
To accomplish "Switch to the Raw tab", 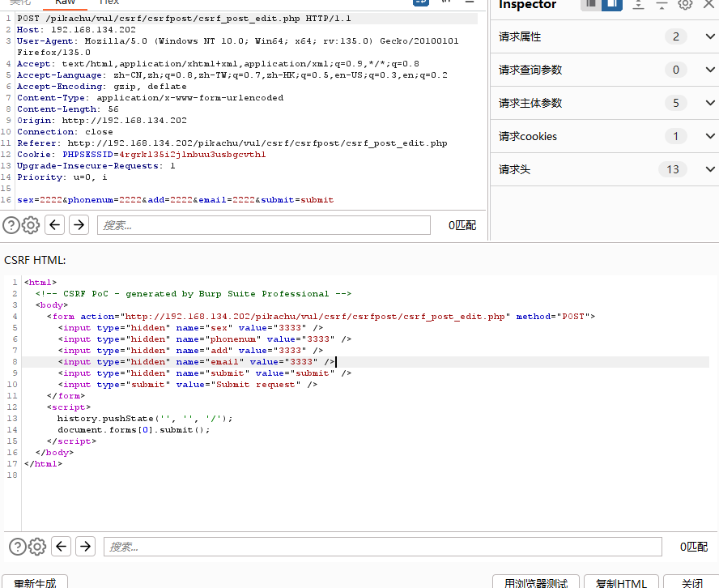I will [65, 2].
